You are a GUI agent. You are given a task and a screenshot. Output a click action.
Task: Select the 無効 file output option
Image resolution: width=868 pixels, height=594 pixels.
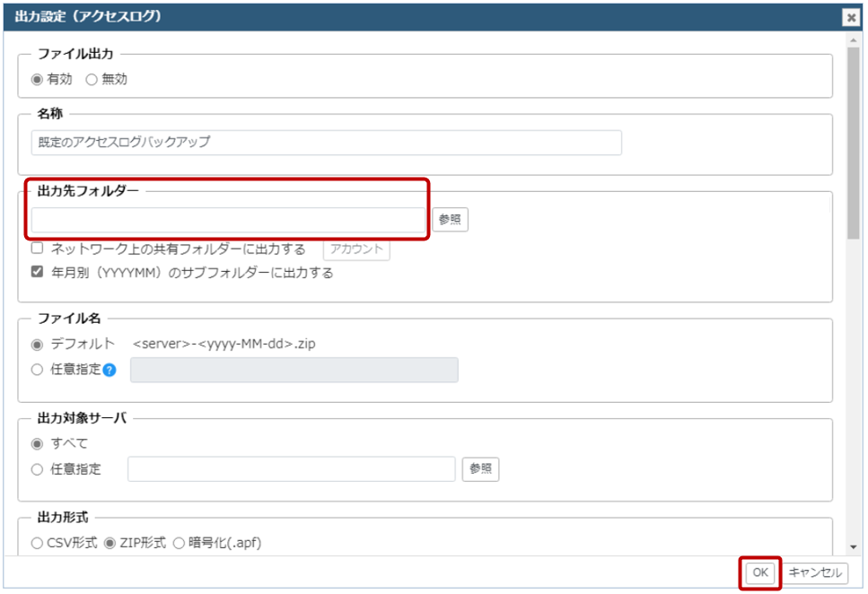[x=91, y=79]
